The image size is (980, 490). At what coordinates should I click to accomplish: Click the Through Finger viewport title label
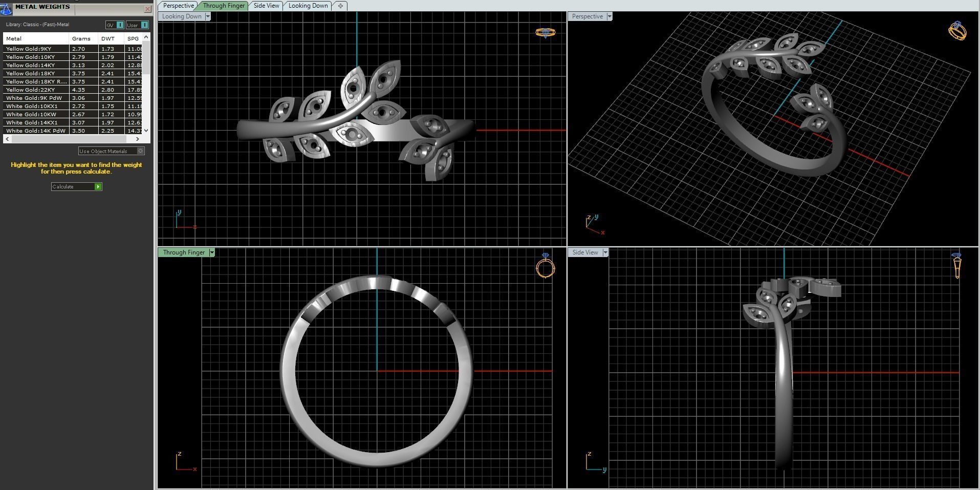pyautogui.click(x=184, y=252)
